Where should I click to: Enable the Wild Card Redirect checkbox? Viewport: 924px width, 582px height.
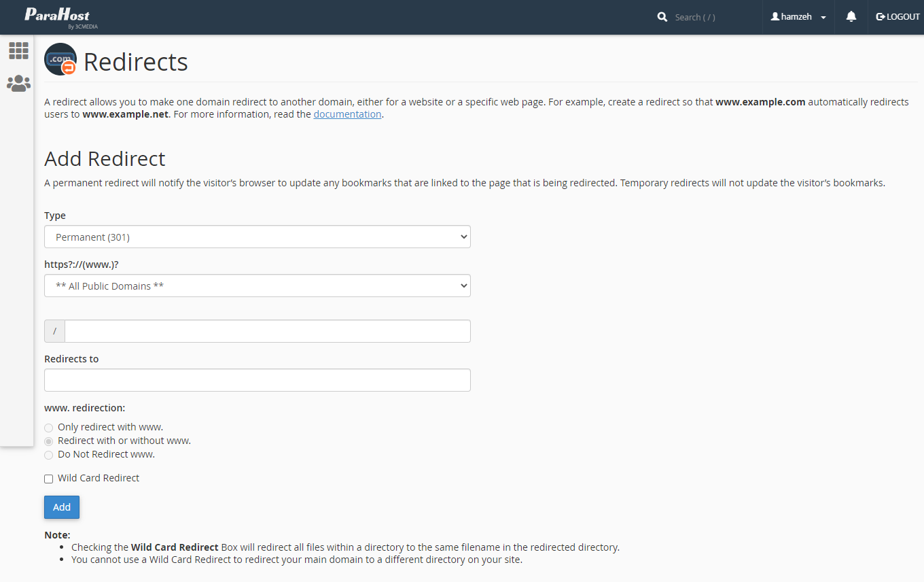coord(48,479)
